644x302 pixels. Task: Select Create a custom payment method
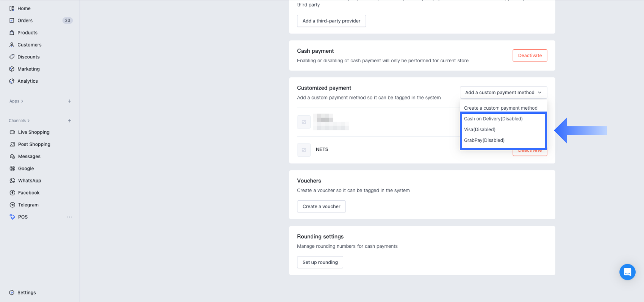point(500,108)
